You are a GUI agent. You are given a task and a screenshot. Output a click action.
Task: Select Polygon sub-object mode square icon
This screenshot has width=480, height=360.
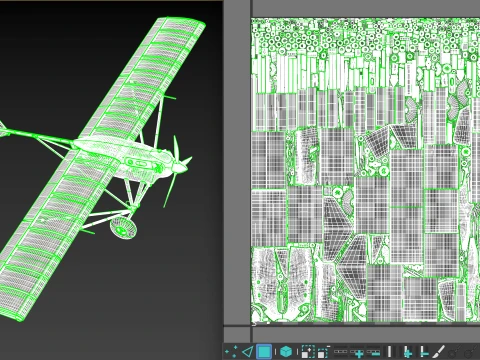(x=264, y=352)
